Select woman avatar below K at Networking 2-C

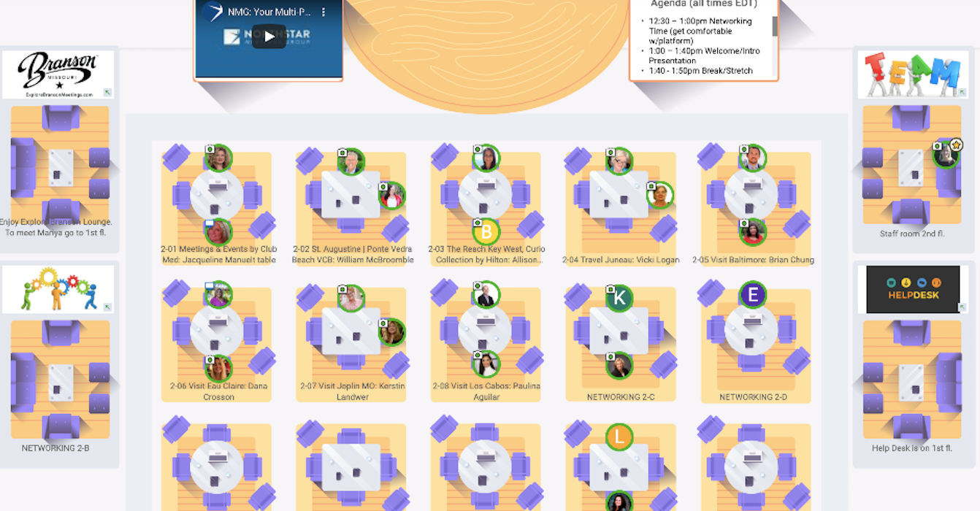tap(619, 365)
